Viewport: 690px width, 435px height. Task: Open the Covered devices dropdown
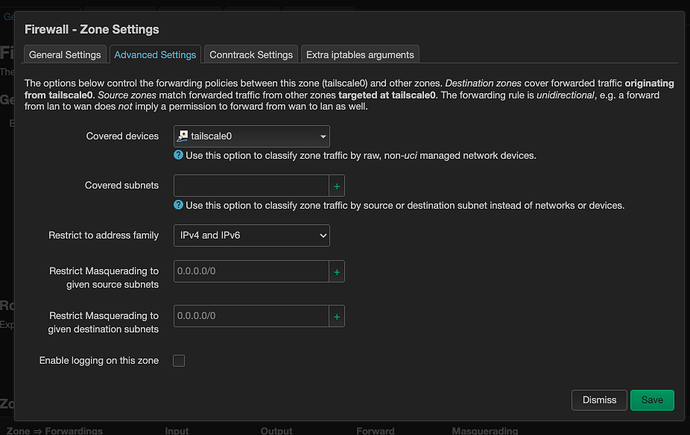pyautogui.click(x=251, y=136)
